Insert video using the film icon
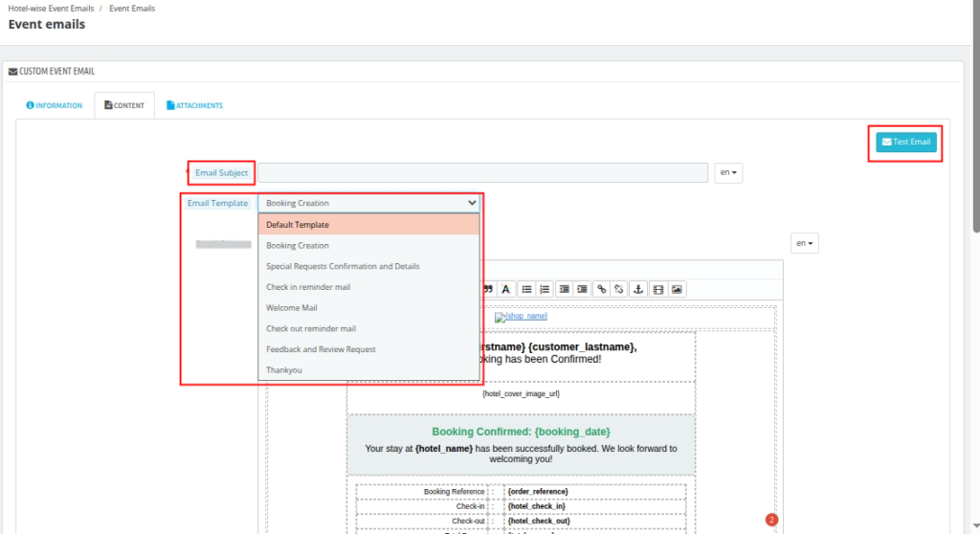980x534 pixels. click(x=658, y=289)
